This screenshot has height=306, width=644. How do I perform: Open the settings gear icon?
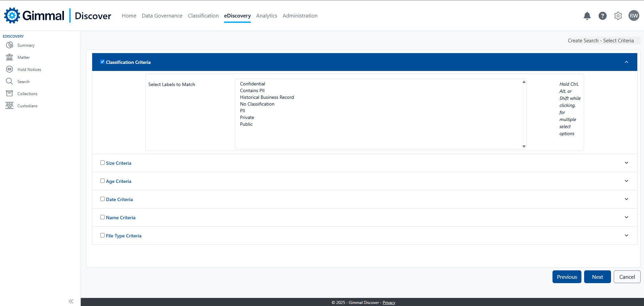[618, 16]
